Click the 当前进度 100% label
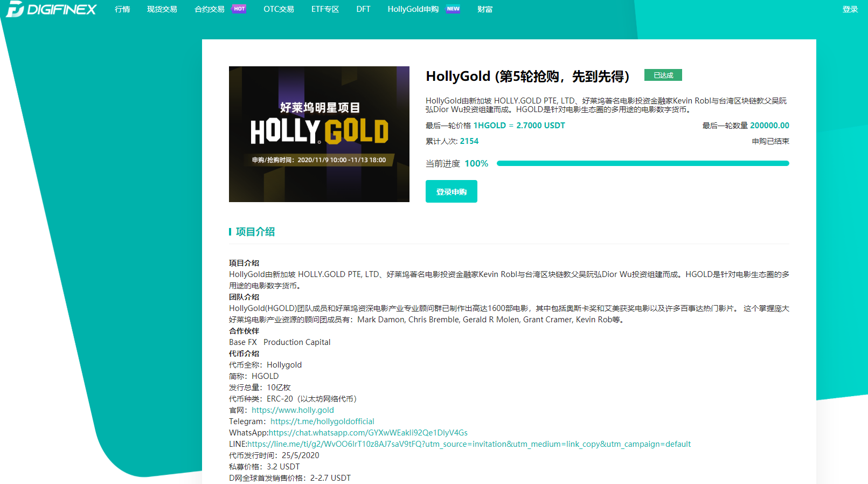This screenshot has height=484, width=868. coord(457,163)
